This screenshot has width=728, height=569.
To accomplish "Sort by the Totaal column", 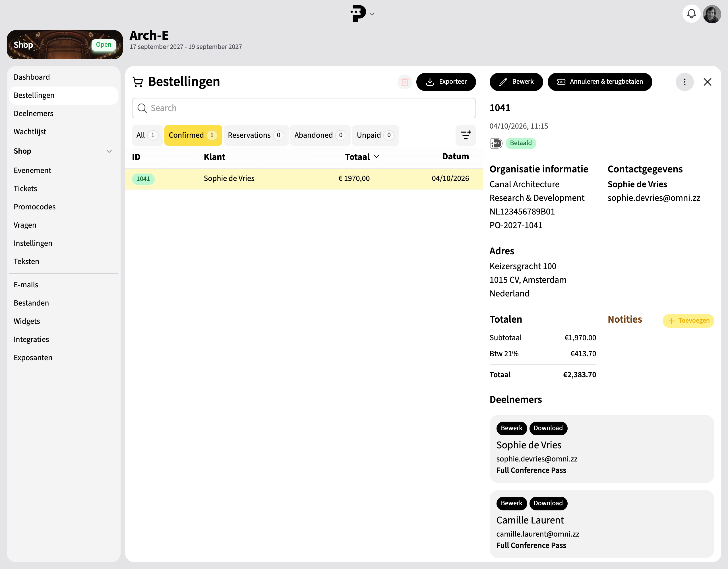I will click(x=362, y=157).
